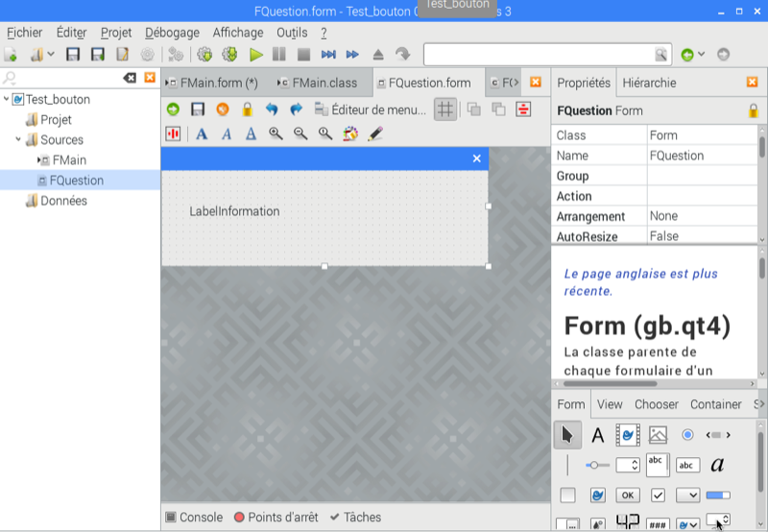Open the Débogage menu
768x532 pixels.
point(172,33)
